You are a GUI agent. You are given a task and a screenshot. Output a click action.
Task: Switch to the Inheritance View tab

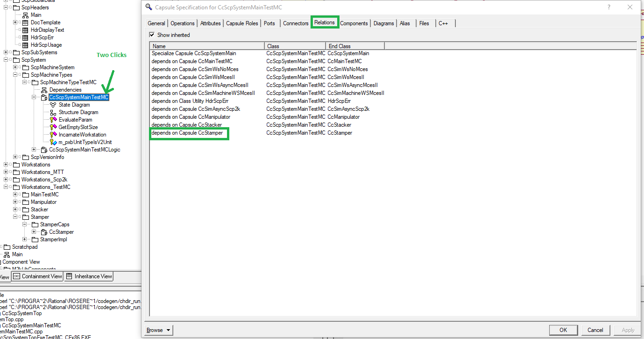[x=89, y=276]
